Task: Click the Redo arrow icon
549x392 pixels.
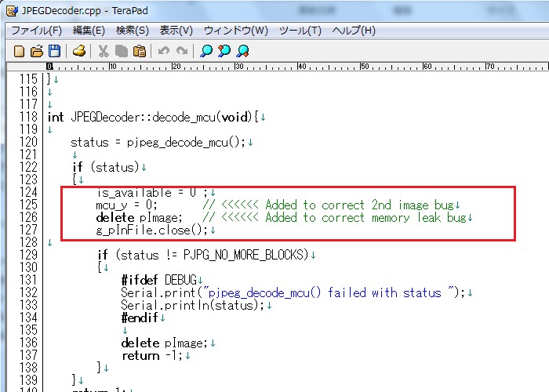Action: [x=181, y=51]
